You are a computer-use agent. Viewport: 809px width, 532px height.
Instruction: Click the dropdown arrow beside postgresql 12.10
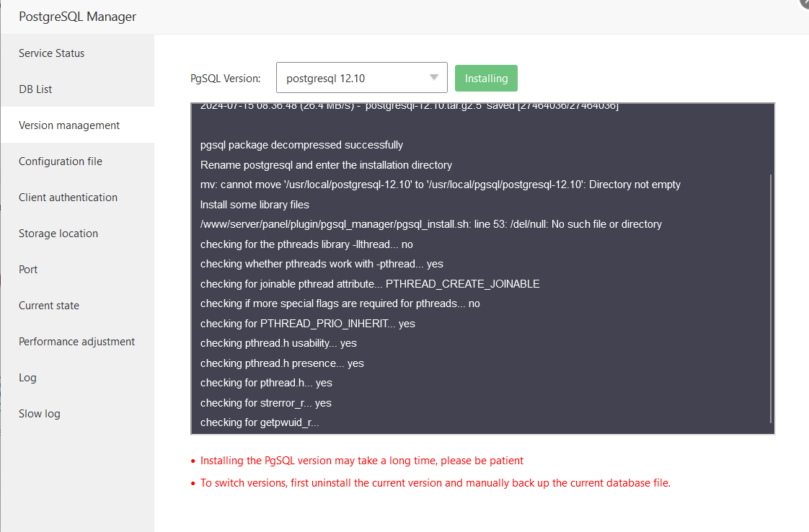(x=434, y=78)
